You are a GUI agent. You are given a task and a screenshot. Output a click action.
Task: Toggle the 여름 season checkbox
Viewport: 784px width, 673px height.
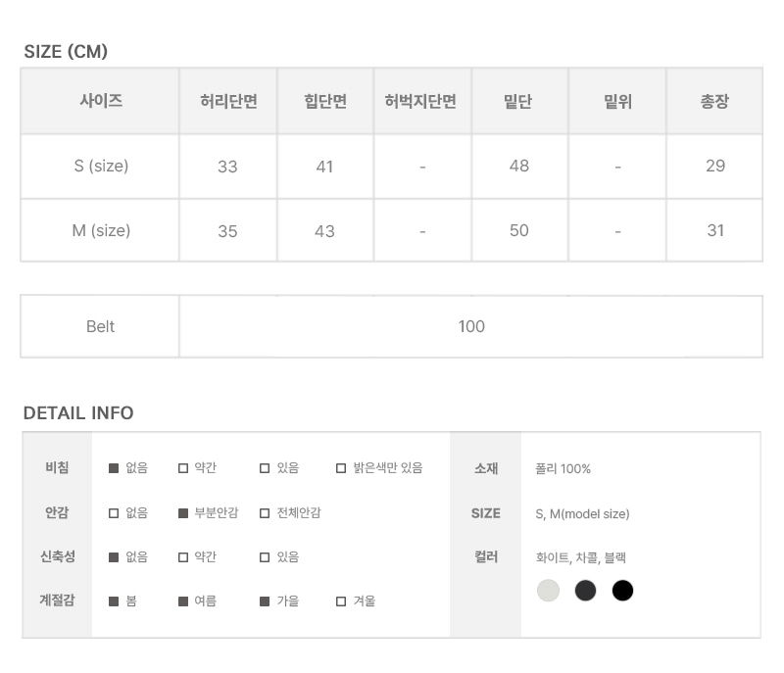click(x=183, y=601)
